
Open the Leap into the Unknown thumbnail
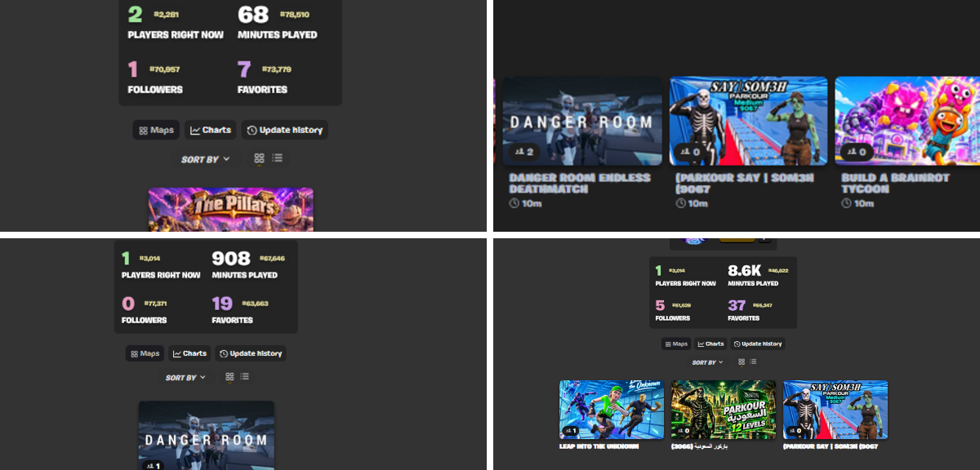click(x=612, y=410)
